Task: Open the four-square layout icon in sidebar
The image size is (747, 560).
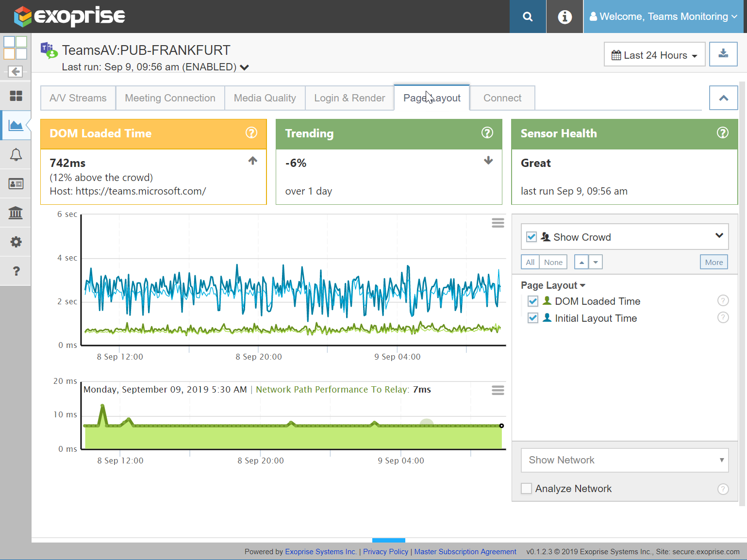Action: [x=16, y=48]
